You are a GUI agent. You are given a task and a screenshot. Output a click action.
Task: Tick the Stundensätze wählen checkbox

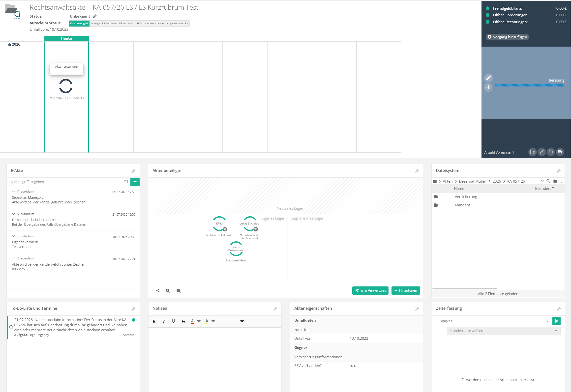[441, 331]
